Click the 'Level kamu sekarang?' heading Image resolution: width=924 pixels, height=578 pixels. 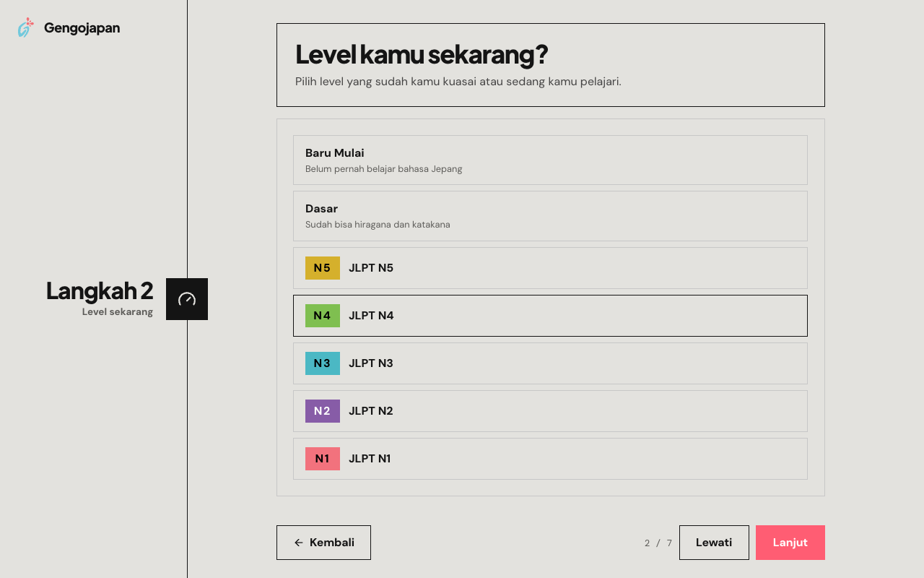pos(422,55)
